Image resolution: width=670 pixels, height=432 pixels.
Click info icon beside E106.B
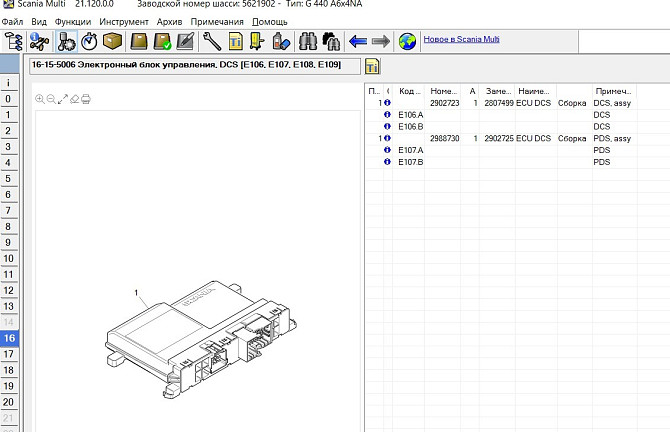[x=387, y=126]
